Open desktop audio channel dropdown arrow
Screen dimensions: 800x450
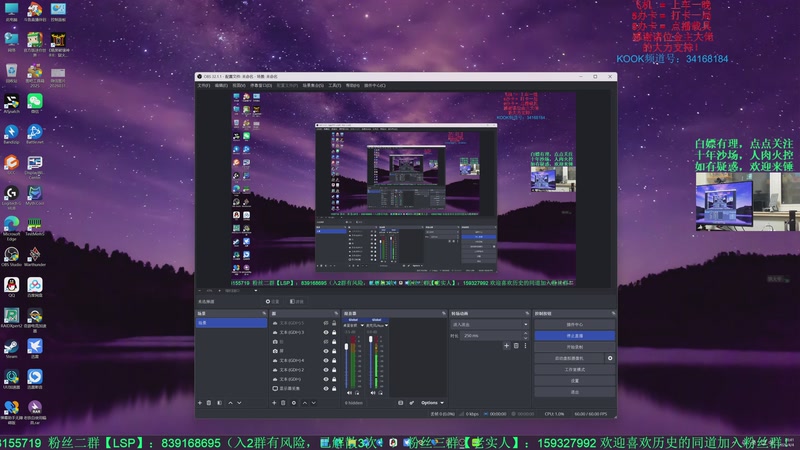[362, 325]
